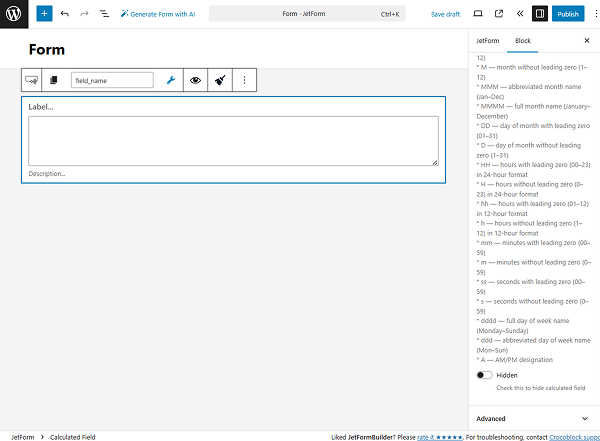Open the rate it stars link
600x441 pixels.
tap(440, 437)
